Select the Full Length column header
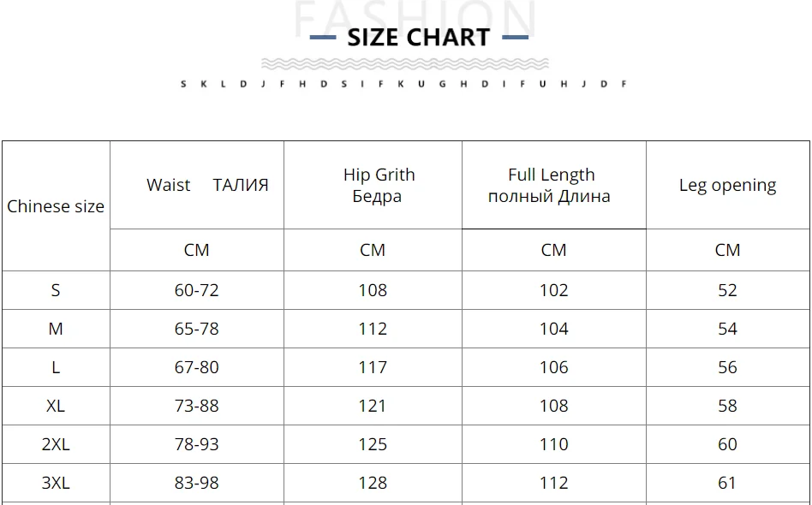Viewport: 812px width, 505px height. pos(550,185)
